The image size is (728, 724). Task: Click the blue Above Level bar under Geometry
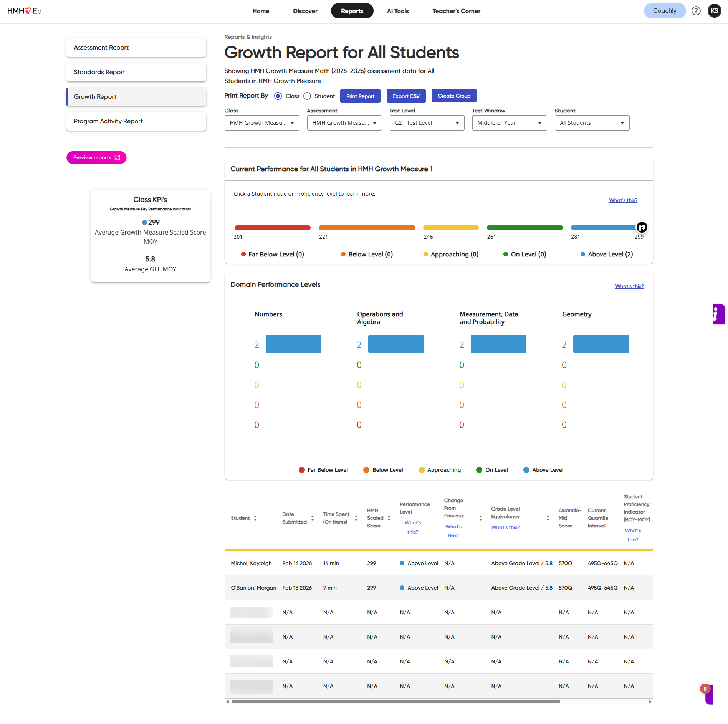[x=601, y=344]
